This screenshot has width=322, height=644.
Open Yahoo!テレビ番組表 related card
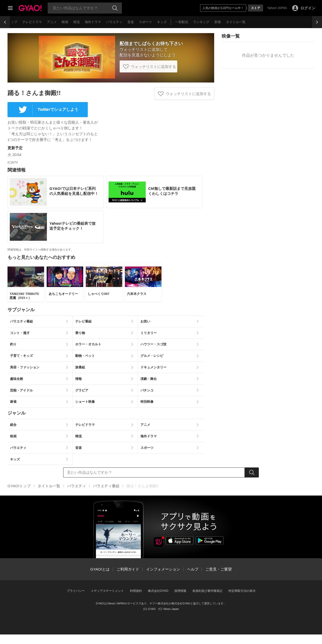56,227
